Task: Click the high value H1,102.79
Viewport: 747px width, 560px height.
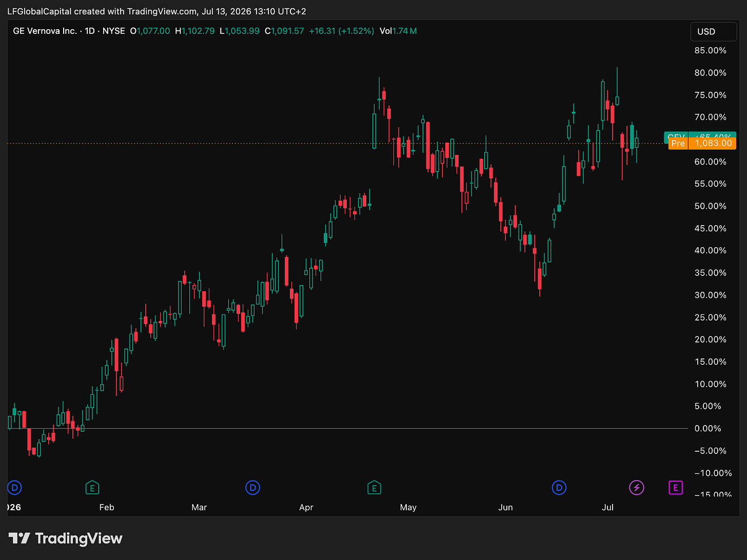Action: (x=194, y=31)
